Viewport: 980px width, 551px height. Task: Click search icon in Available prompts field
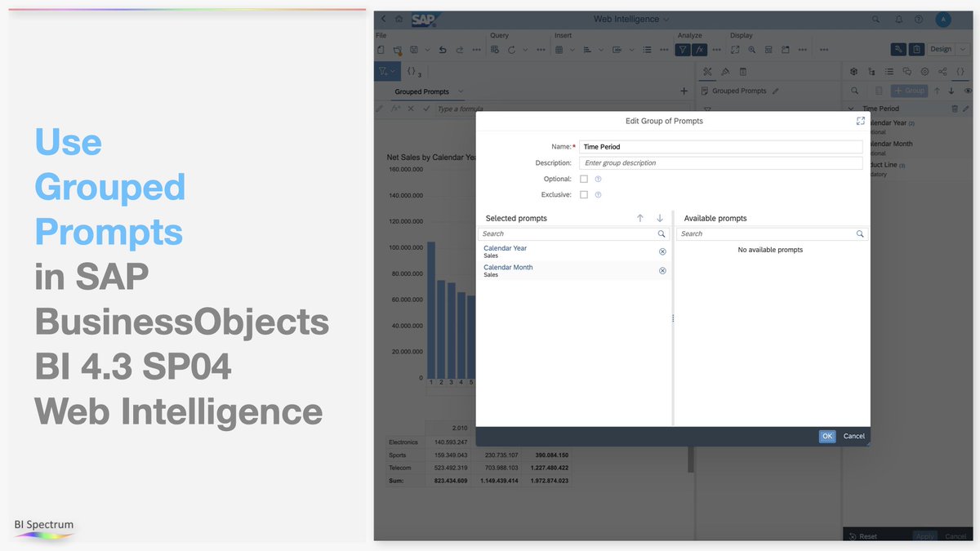[860, 233]
